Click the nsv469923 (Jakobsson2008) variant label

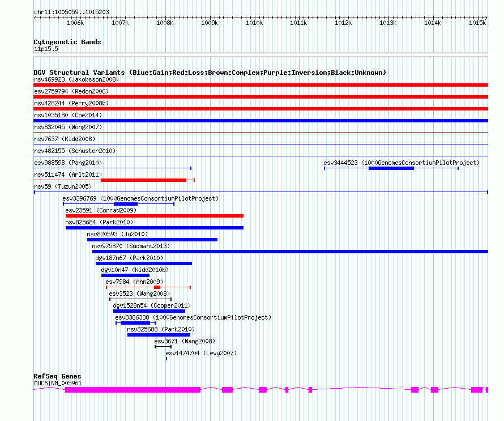coord(76,79)
